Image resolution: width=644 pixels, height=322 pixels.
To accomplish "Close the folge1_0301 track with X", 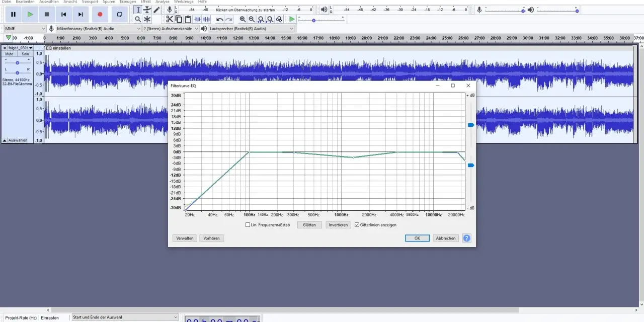I will [5, 48].
